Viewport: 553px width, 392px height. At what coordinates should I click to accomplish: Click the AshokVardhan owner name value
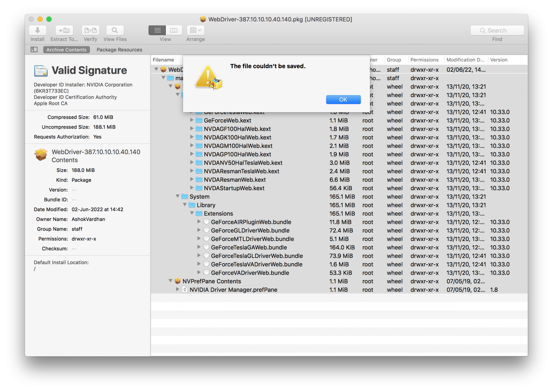[88, 219]
